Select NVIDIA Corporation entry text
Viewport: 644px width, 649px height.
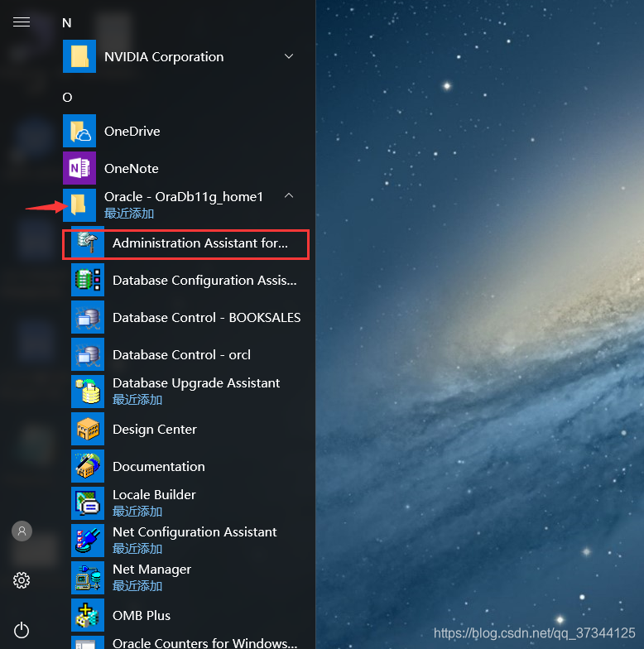pos(164,56)
